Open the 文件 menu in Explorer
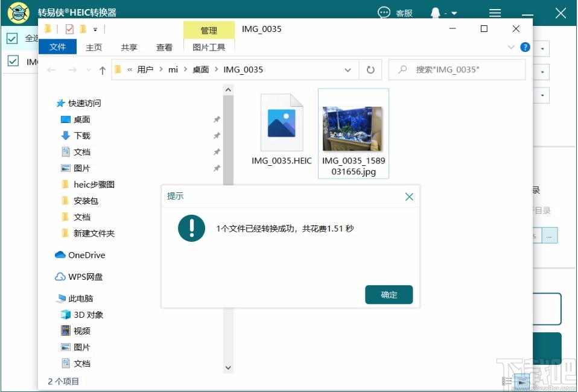This screenshot has width=578, height=392. 57,46
